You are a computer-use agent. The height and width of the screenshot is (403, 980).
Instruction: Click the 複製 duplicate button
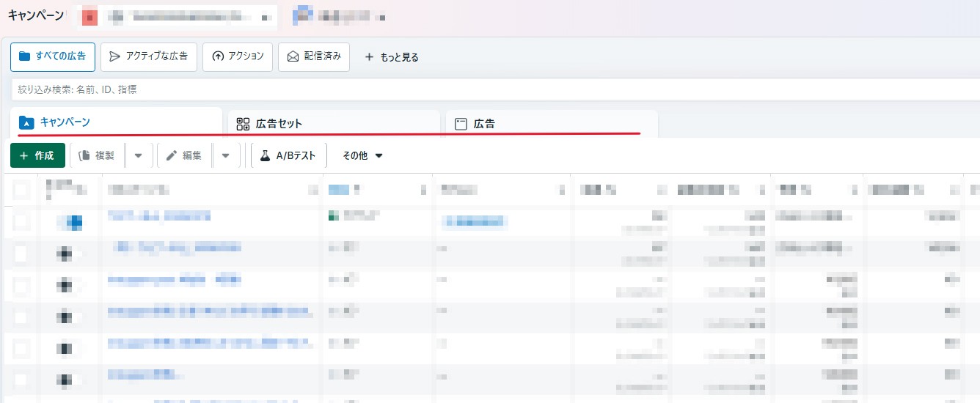coord(97,155)
